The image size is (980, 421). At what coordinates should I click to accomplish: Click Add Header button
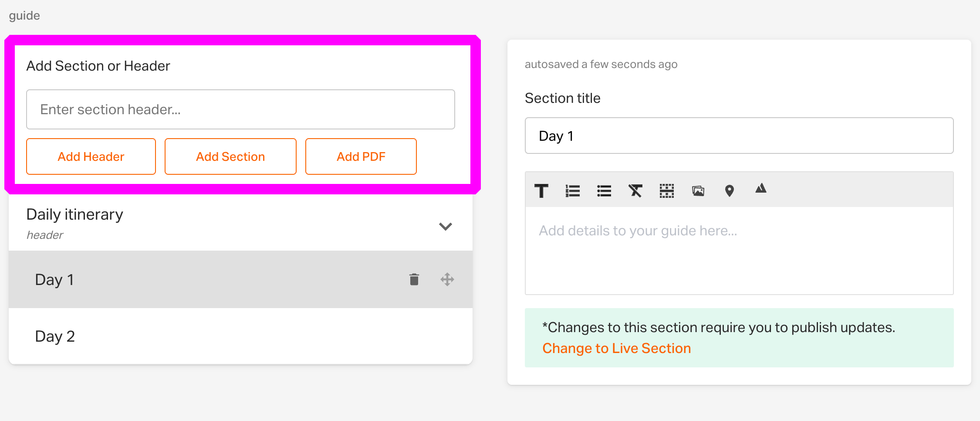pyautogui.click(x=91, y=156)
